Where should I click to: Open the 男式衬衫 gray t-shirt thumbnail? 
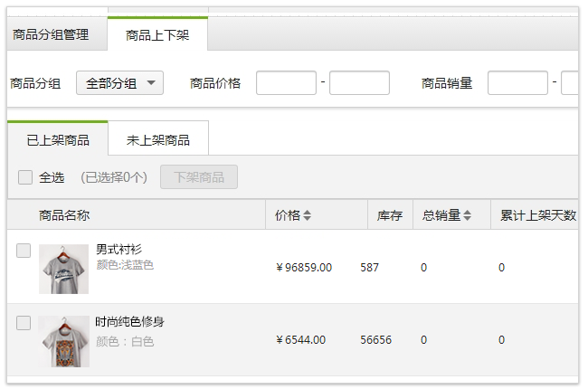click(63, 269)
